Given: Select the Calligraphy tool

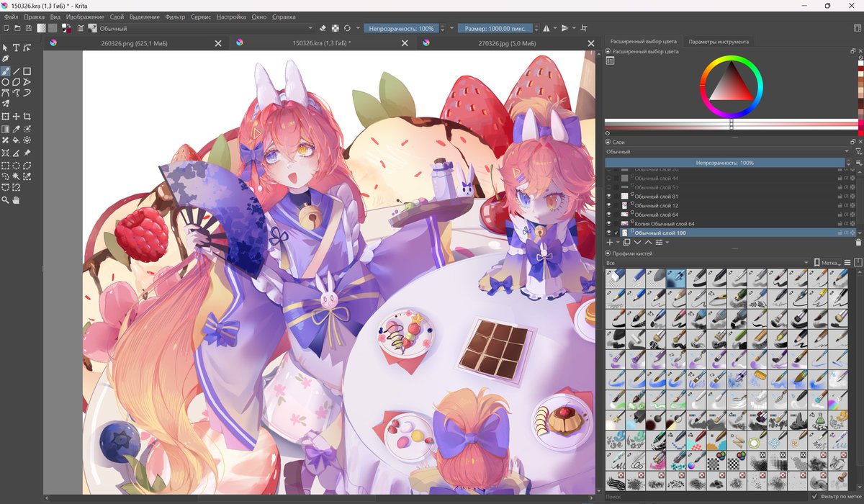Looking at the screenshot, I should (x=6, y=58).
